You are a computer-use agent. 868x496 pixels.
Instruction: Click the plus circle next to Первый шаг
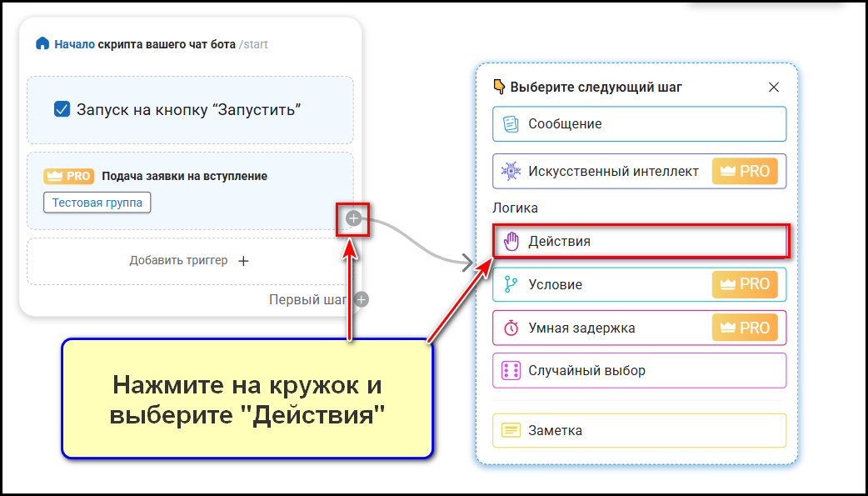(362, 300)
